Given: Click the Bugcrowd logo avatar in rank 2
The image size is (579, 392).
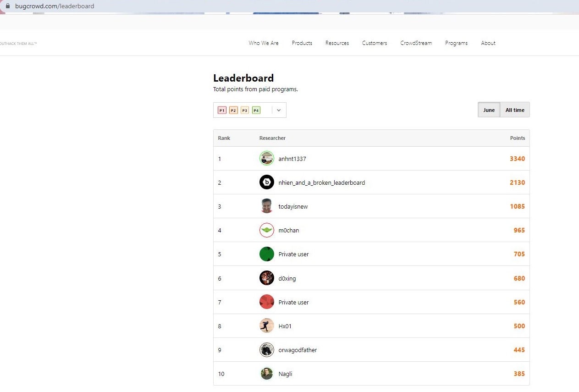Looking at the screenshot, I should coord(266,182).
